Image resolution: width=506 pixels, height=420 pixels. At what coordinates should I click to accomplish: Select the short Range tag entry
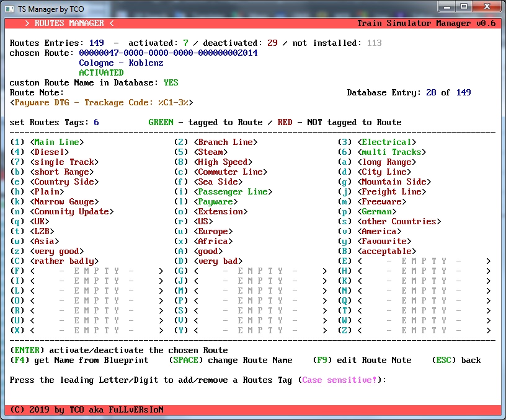pyautogui.click(x=52, y=172)
